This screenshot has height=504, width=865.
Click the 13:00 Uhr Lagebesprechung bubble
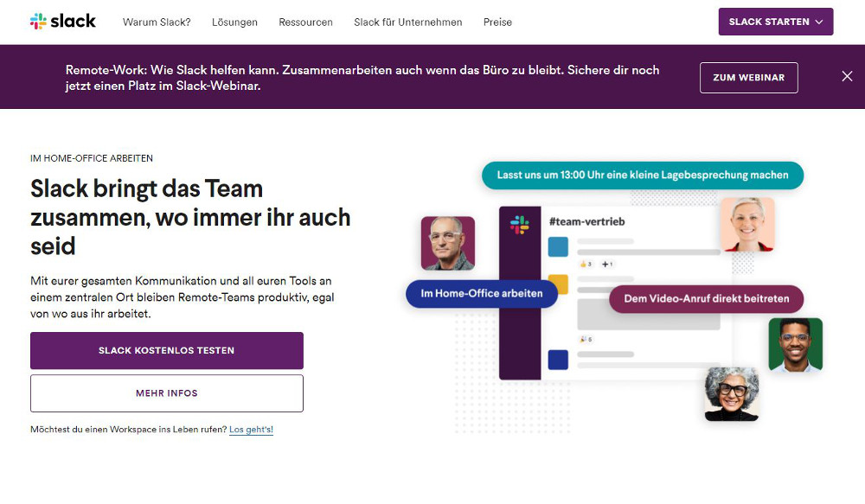(643, 175)
